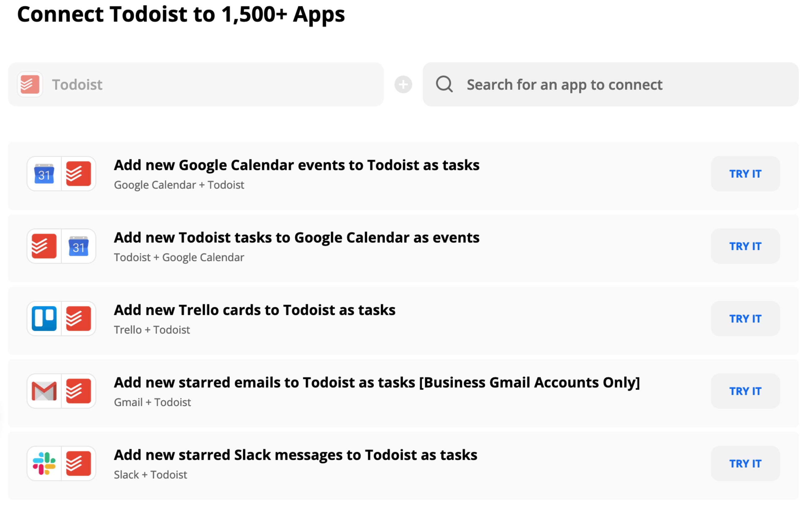Click the Gmail icon in the fourth row
The width and height of the screenshot is (812, 509).
(x=44, y=391)
